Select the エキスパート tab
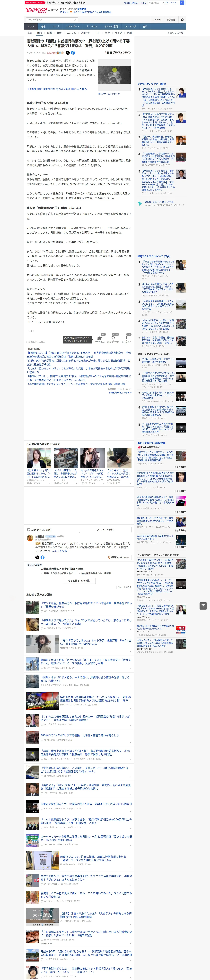The height and width of the screenshot is (980, 210). click(72, 26)
